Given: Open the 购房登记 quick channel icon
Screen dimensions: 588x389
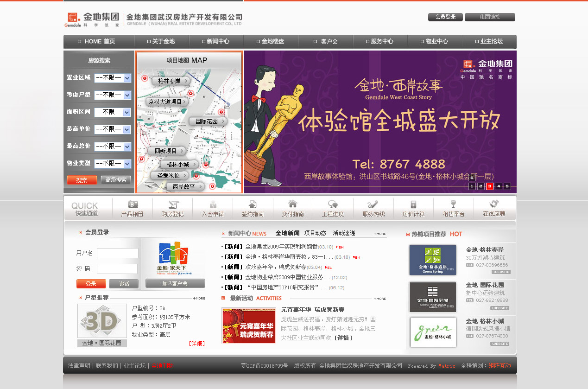Looking at the screenshot, I should tap(173, 208).
